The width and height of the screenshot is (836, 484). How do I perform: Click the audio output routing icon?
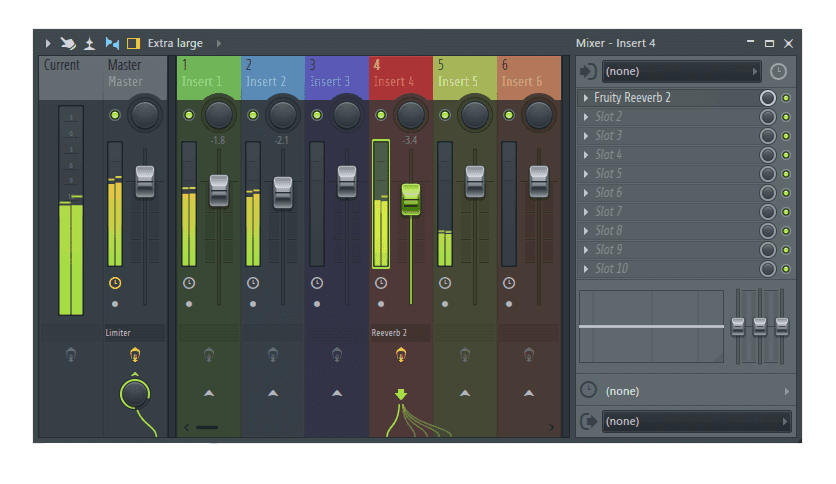[x=588, y=422]
